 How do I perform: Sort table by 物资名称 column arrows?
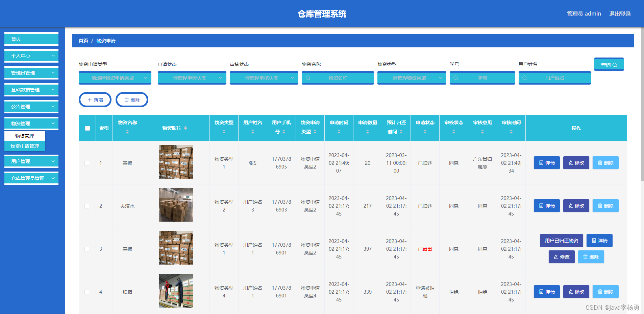(x=127, y=132)
